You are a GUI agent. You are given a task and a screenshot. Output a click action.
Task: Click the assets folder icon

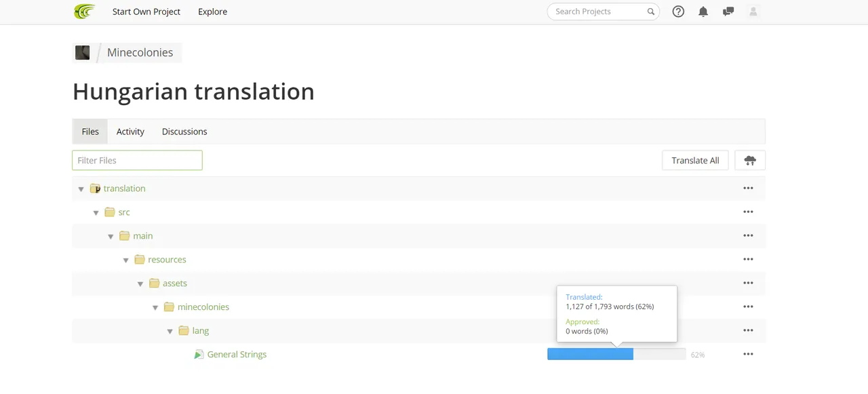[154, 283]
